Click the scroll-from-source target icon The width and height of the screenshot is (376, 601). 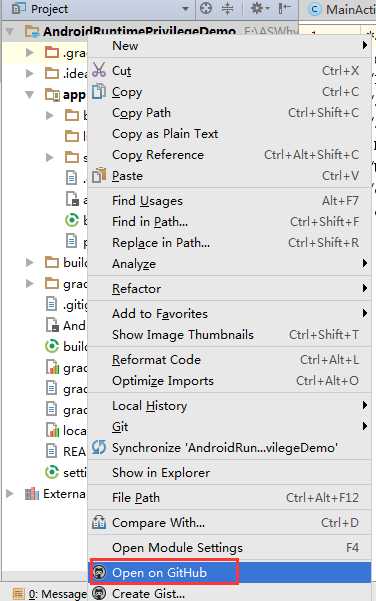(206, 8)
